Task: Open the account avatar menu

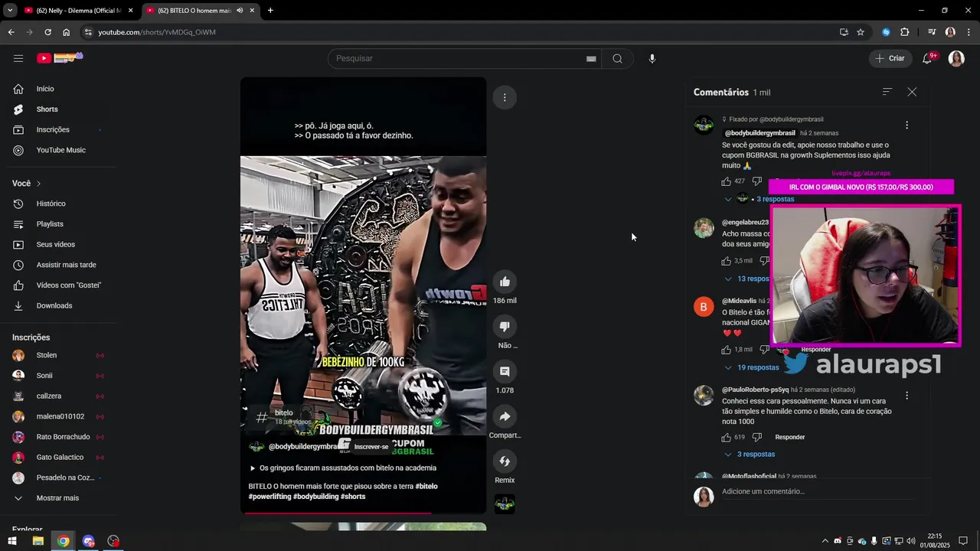Action: 956,58
